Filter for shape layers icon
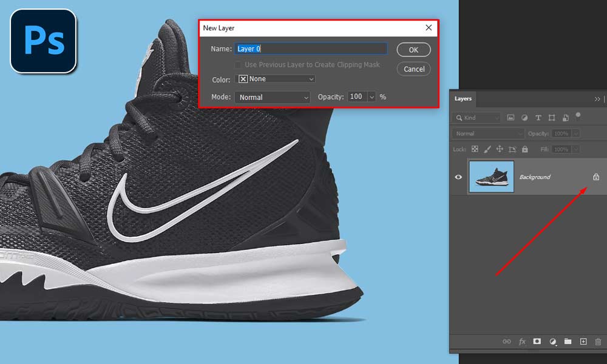Image resolution: width=607 pixels, height=364 pixels. click(x=552, y=118)
